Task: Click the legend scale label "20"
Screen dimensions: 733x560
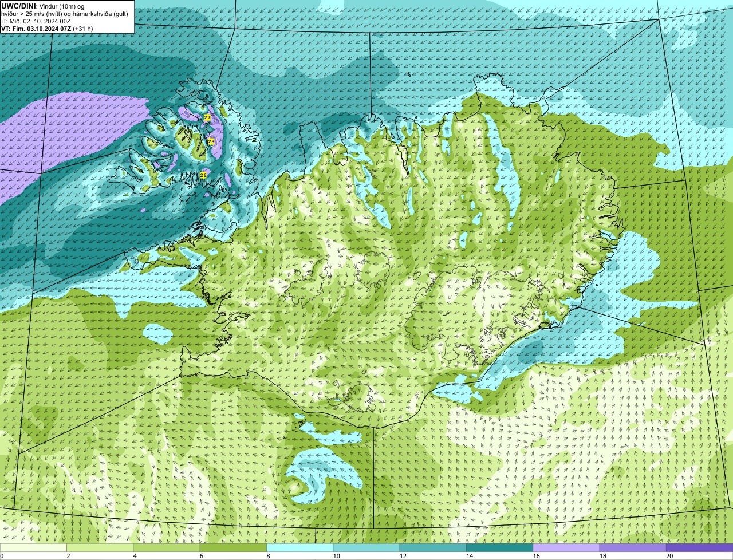Action: pyautogui.click(x=669, y=556)
